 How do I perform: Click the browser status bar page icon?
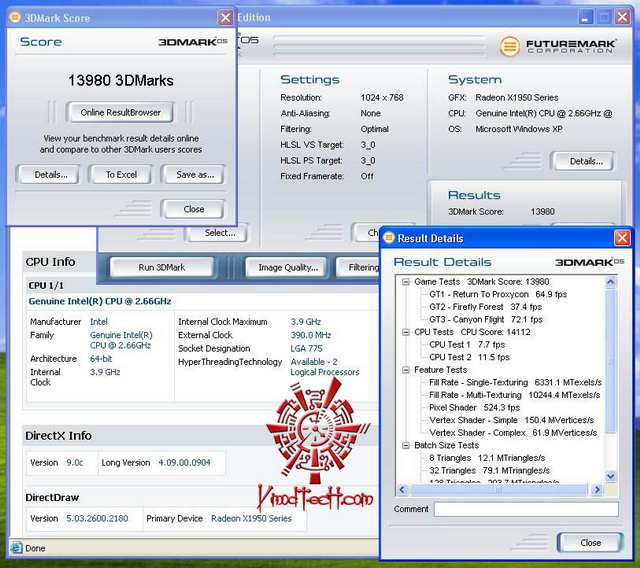[16, 548]
